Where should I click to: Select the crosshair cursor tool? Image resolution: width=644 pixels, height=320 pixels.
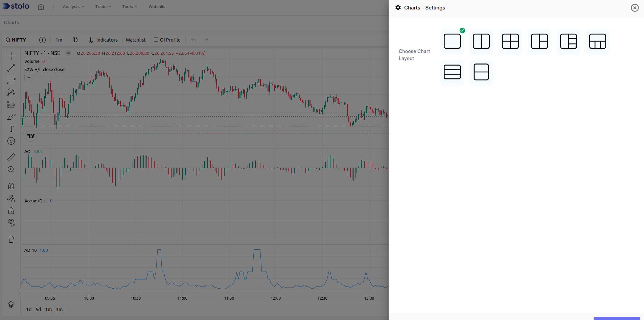tap(11, 55)
